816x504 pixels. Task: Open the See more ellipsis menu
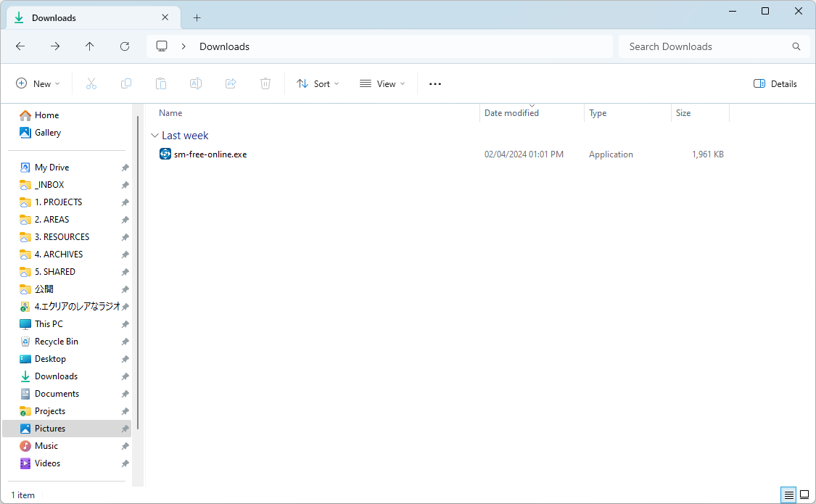435,84
